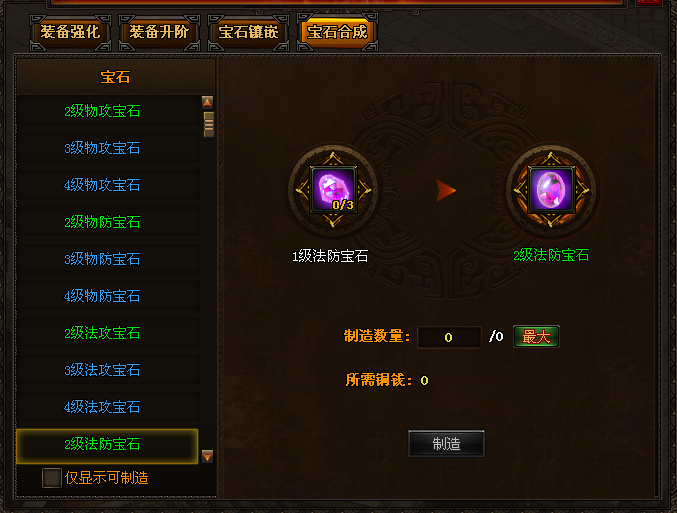Click the 制造数量 quantity input field
The width and height of the screenshot is (677, 513).
point(449,337)
